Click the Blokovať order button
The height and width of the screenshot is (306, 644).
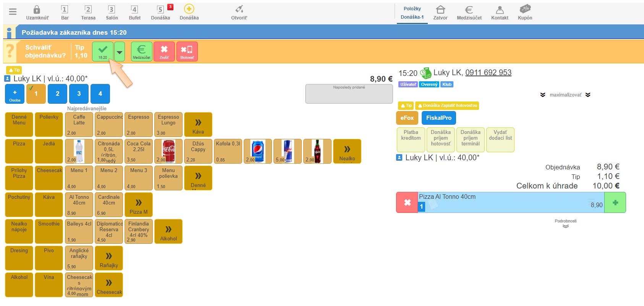pos(187,52)
